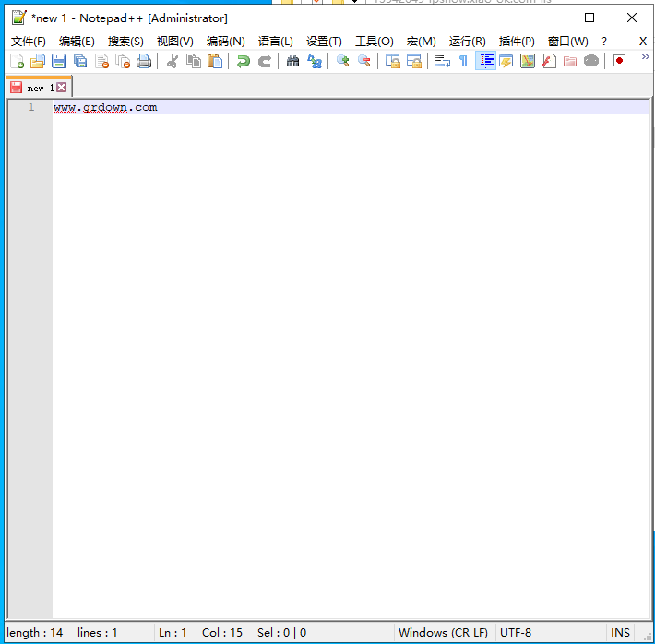Click the New file toolbar icon
The image size is (655, 644).
tap(17, 61)
